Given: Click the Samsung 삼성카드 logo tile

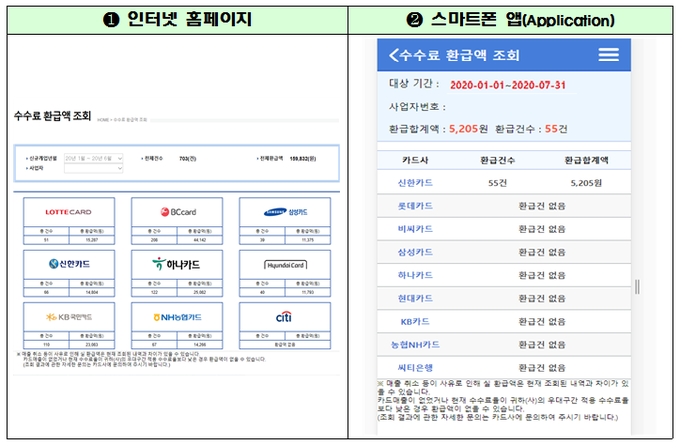Looking at the screenshot, I should pyautogui.click(x=285, y=212).
